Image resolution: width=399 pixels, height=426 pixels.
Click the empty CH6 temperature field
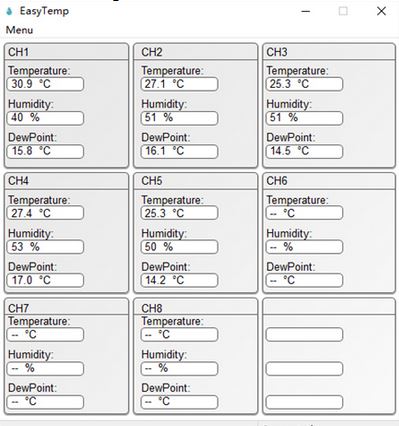point(304,213)
